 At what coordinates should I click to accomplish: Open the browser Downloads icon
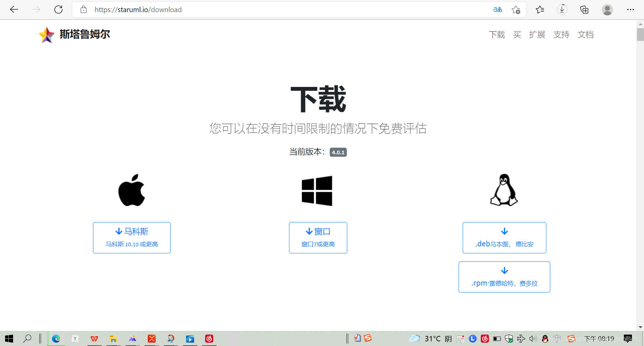562,9
